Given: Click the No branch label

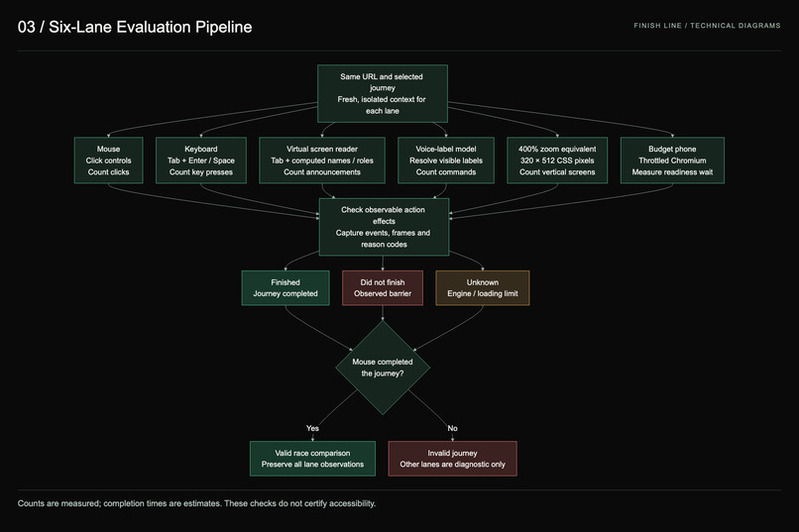Looking at the screenshot, I should tap(452, 428).
